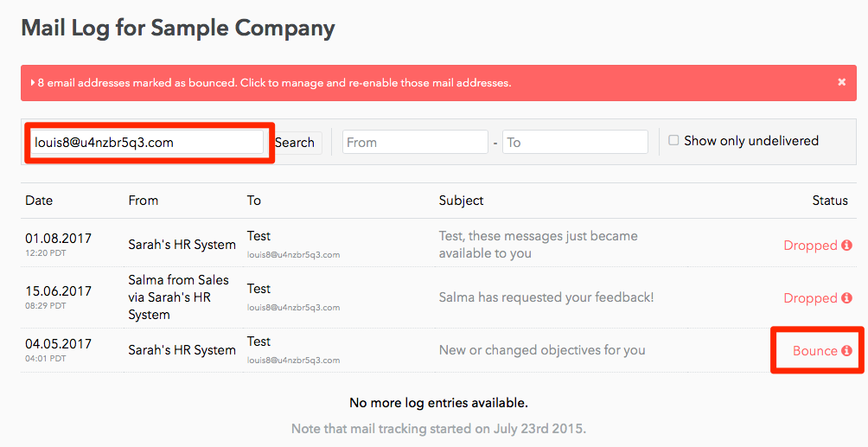Click the Bounce status link
868x447 pixels.
click(x=814, y=351)
